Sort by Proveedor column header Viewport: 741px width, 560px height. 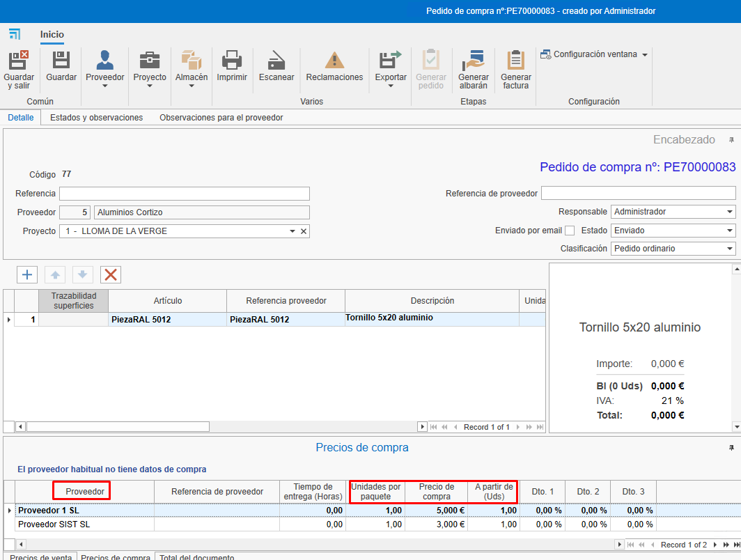click(x=84, y=492)
